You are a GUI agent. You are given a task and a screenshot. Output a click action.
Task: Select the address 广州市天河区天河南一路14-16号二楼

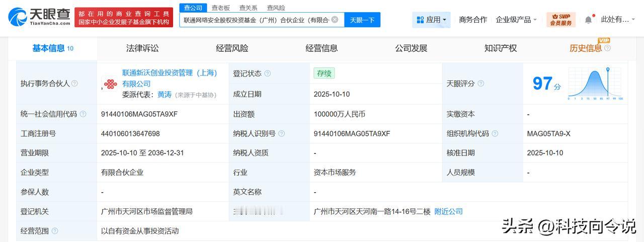[372, 211]
